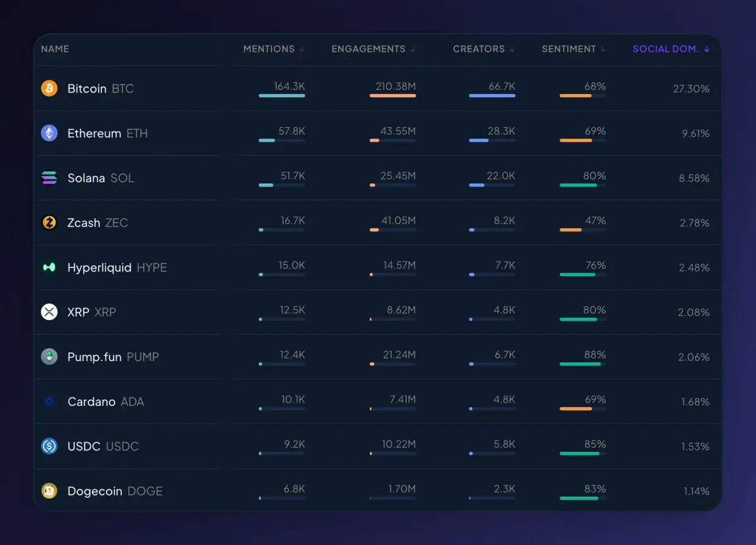Open the Hyperliquid HYPE name link
756x545 pixels.
[x=117, y=268]
